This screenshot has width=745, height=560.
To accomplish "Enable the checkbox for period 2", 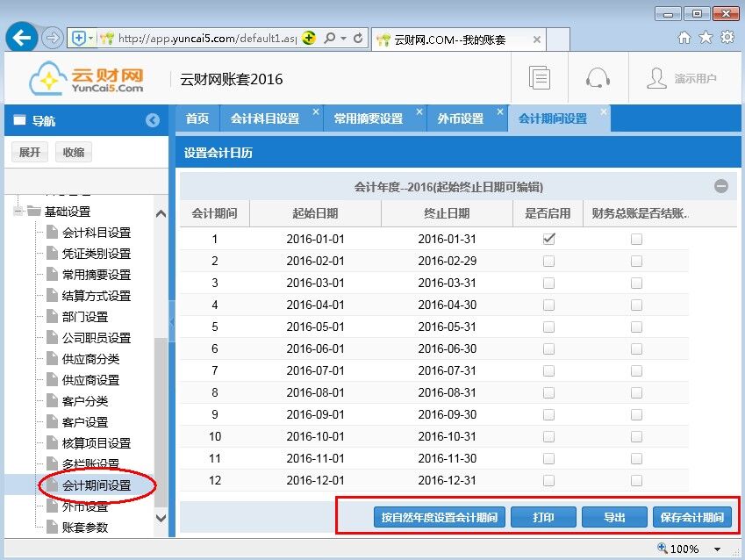I will coord(548,261).
